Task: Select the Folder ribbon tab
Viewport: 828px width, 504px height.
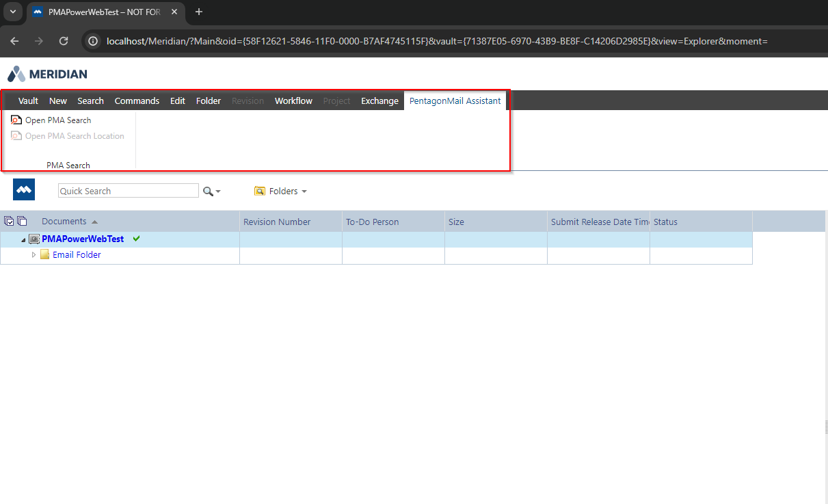Action: pyautogui.click(x=209, y=101)
